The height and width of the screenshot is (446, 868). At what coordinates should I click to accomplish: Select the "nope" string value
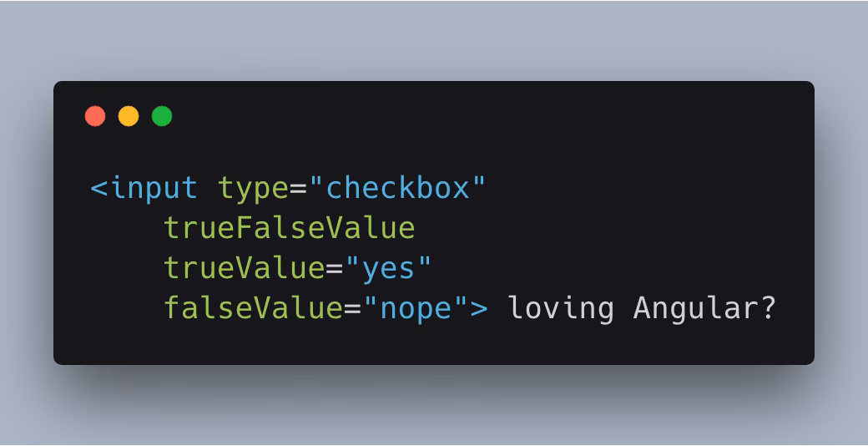point(416,308)
